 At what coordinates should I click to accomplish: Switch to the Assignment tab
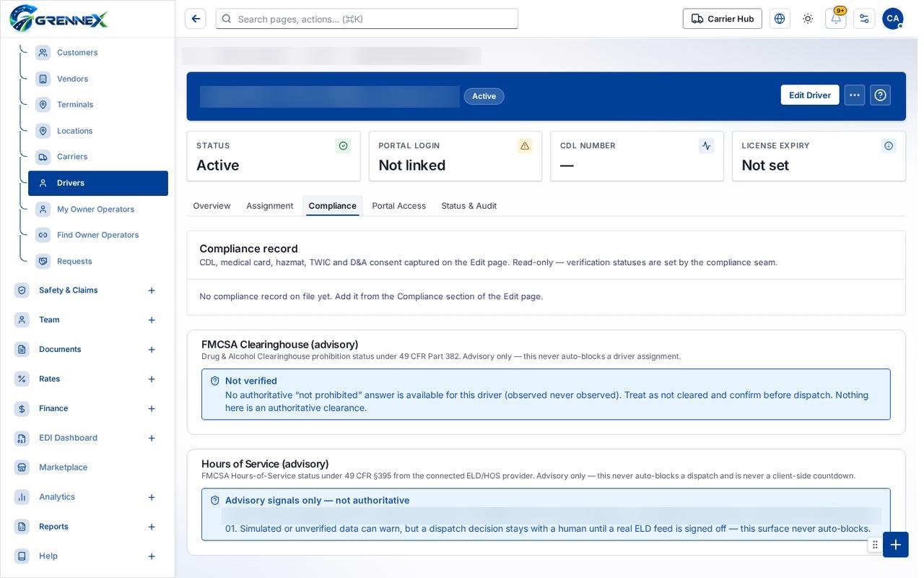point(269,206)
